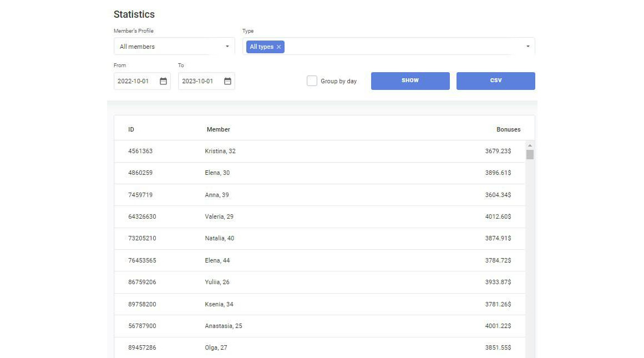Screen dimensions: 644x358
Task: Click the scrollbar up arrow in table
Action: (x=530, y=145)
